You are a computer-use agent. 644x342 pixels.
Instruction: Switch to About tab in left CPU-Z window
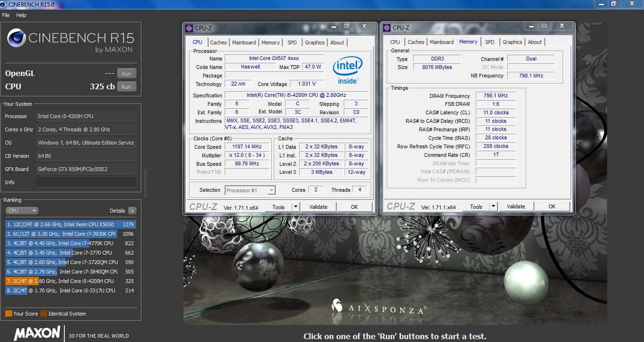(337, 43)
